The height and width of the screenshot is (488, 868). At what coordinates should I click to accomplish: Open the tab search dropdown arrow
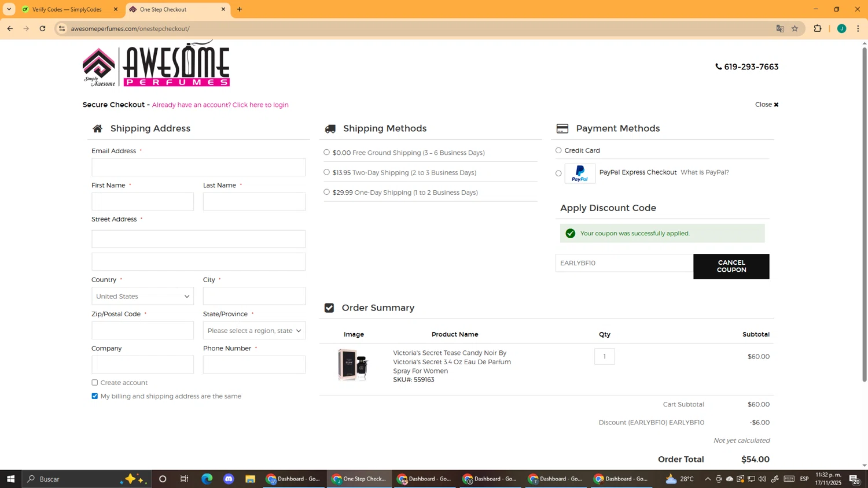click(9, 9)
